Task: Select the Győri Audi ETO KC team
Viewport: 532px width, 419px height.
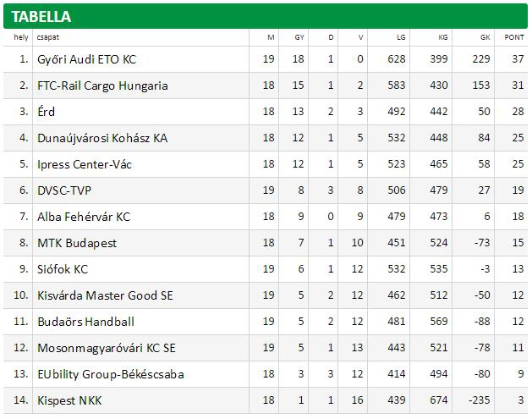Action: click(87, 59)
